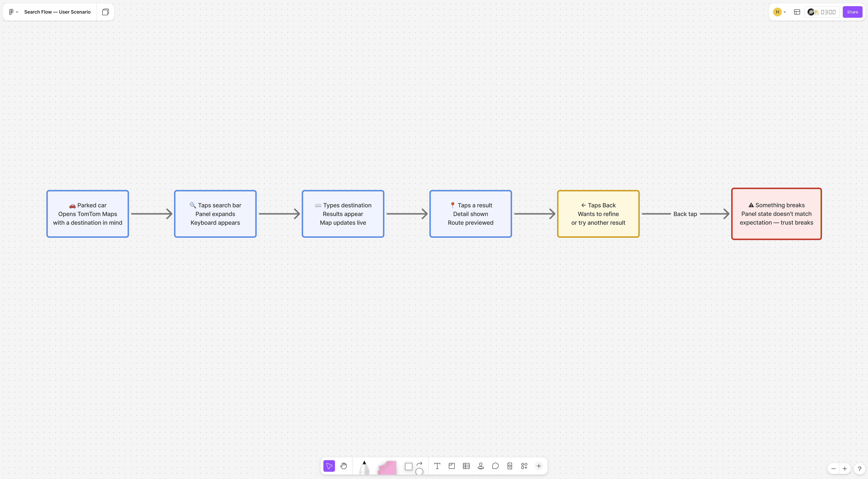Screen dimensions: 868x479
Task: Open the Stamp tool
Action: click(x=480, y=466)
